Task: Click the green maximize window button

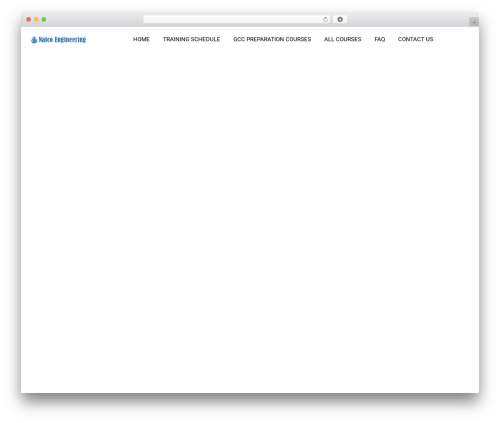Action: point(44,20)
